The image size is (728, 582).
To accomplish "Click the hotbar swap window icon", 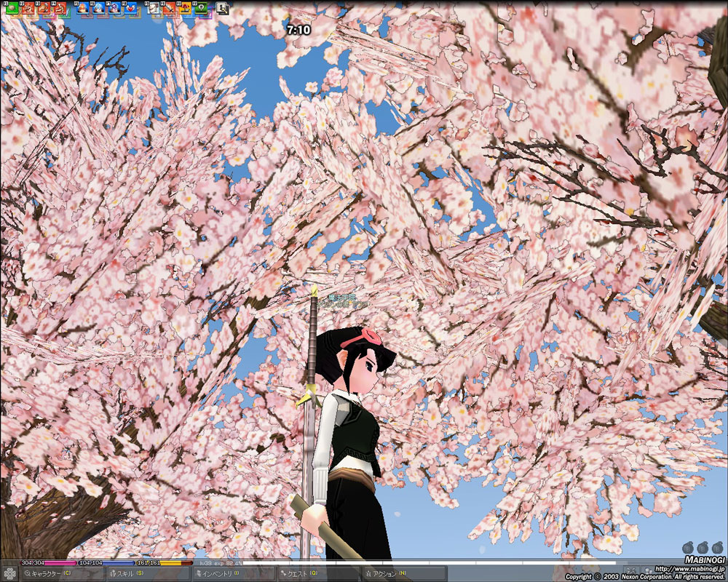I will [x=223, y=8].
